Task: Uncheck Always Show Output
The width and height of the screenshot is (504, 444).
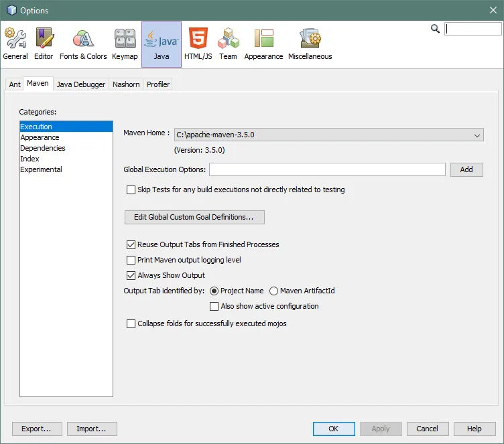Action: [131, 276]
